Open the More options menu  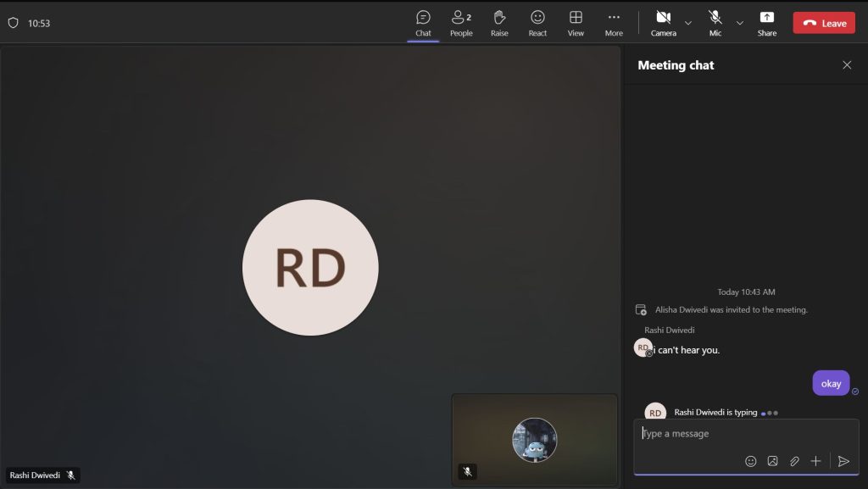(x=614, y=23)
